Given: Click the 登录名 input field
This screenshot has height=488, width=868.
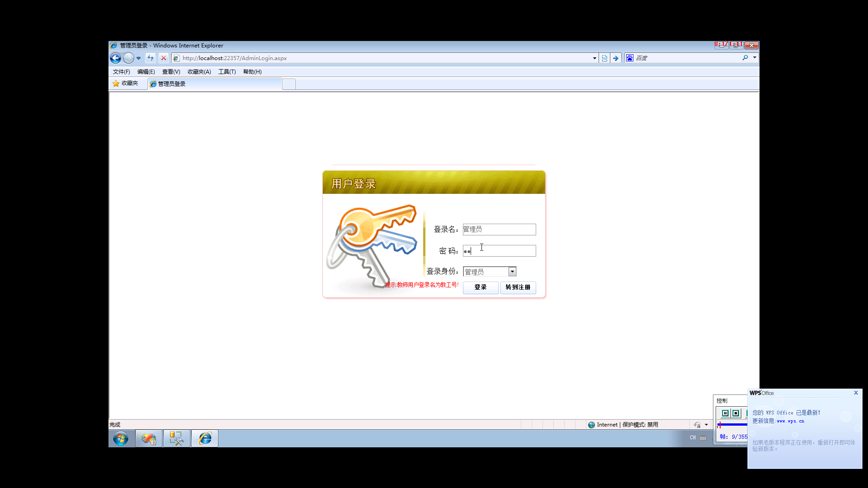Looking at the screenshot, I should (x=499, y=230).
